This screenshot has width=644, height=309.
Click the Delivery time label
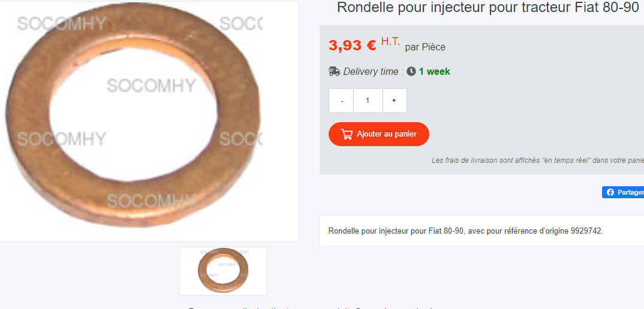click(x=371, y=72)
